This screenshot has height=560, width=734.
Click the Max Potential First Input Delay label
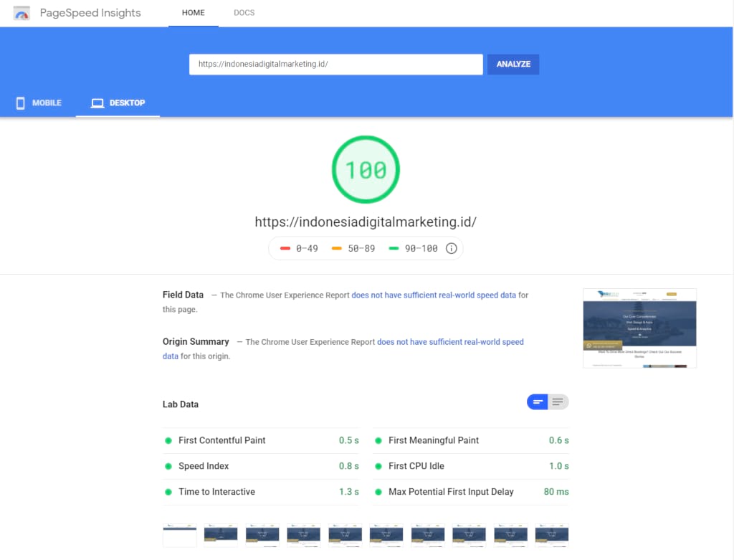point(451,492)
